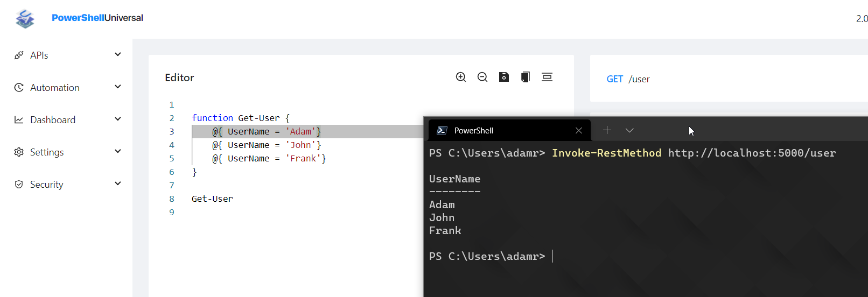Screen dimensions: 868x297
Task: Close the PowerShell terminal tab
Action: (x=579, y=131)
